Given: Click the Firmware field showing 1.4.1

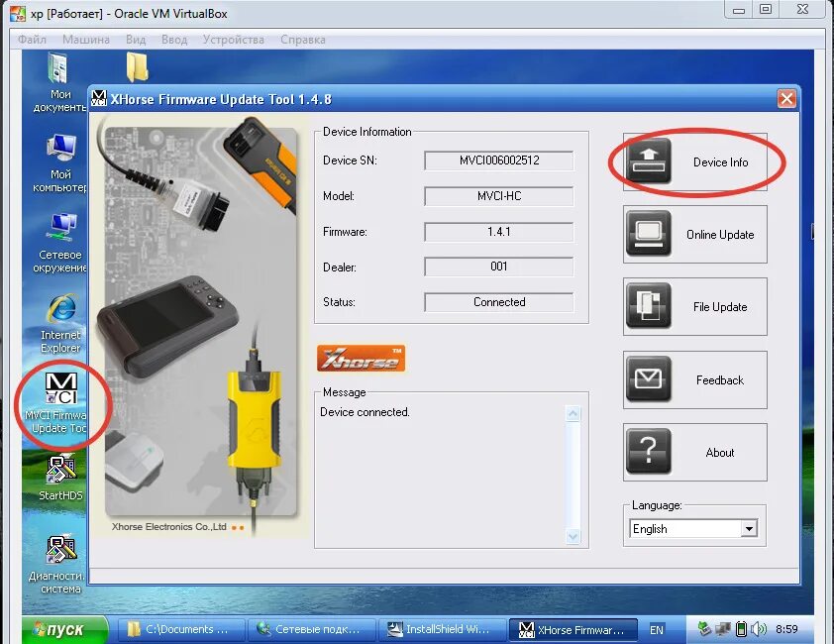Looking at the screenshot, I should point(499,232).
